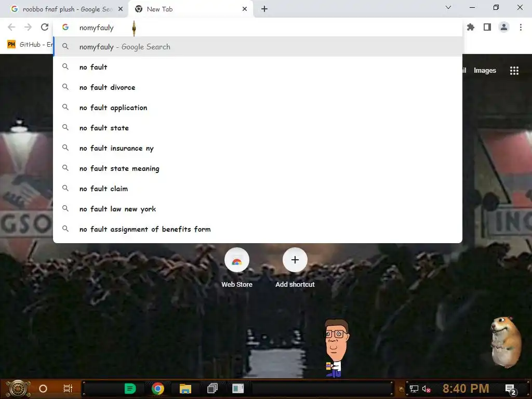The height and width of the screenshot is (399, 532).
Task: Open a new tab with plus button
Action: tap(264, 9)
